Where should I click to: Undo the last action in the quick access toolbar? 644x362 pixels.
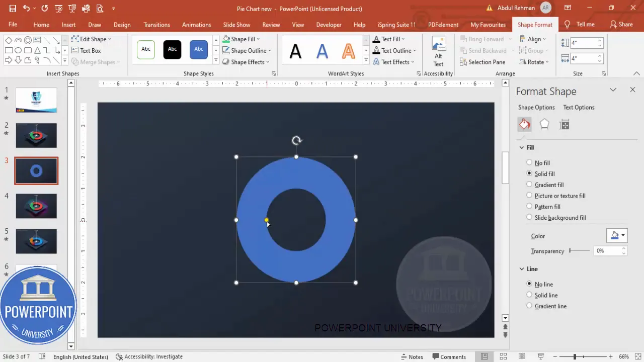[x=26, y=9]
